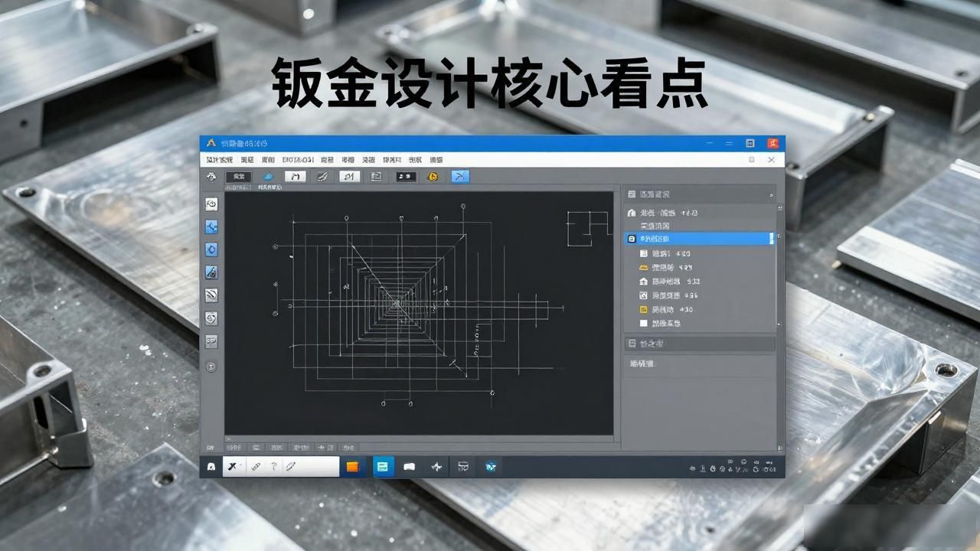The width and height of the screenshot is (980, 551).
Task: Open the airplane taskbar icon
Action: tap(436, 467)
